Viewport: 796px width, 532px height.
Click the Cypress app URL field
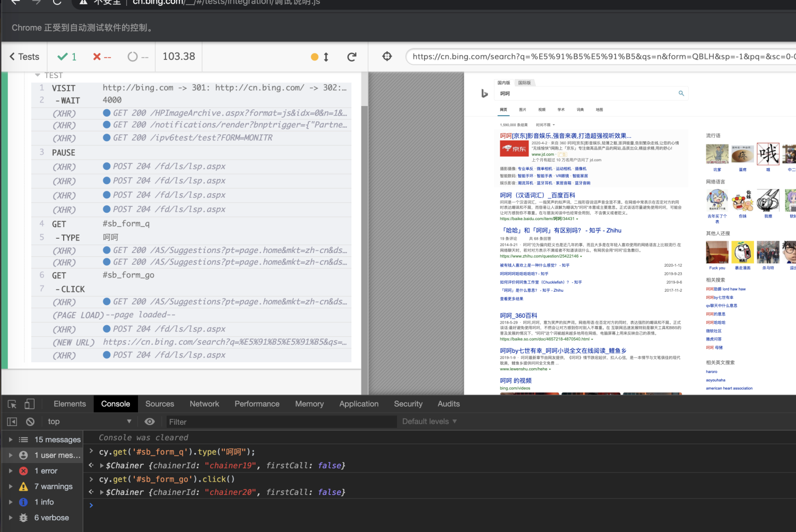(601, 56)
